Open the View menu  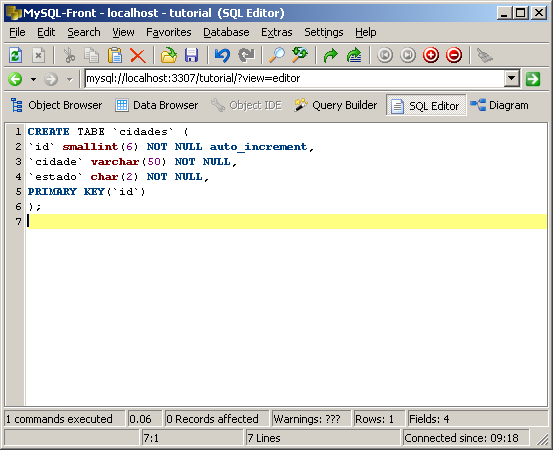[123, 32]
